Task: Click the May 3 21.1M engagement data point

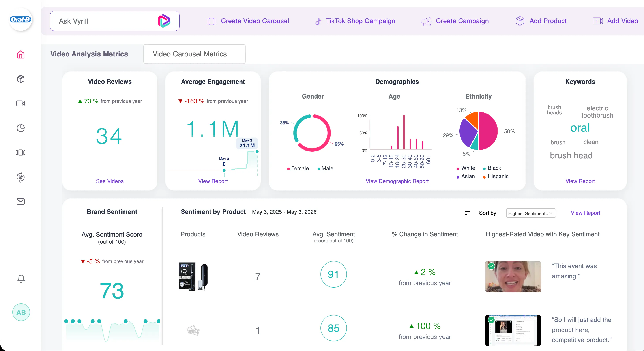Action: coord(257,152)
